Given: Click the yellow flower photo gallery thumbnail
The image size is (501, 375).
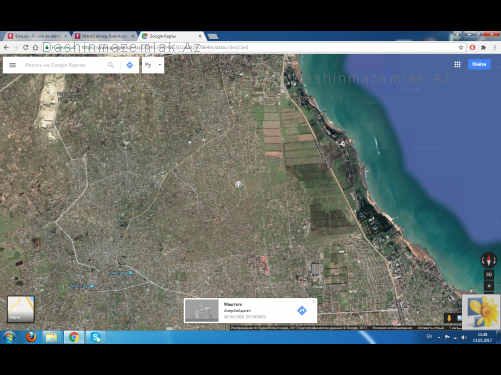Looking at the screenshot, I should click(x=481, y=312).
